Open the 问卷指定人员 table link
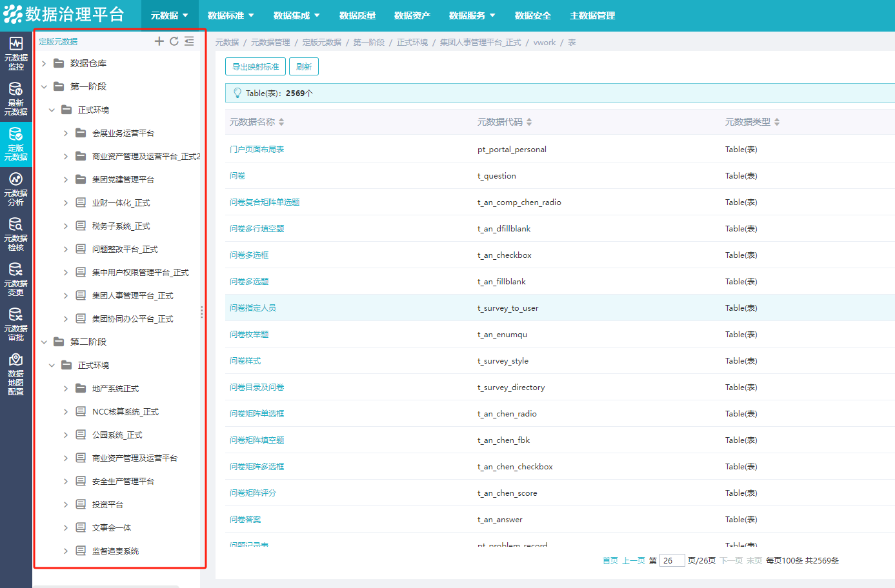Viewport: 895px width, 588px height. (x=253, y=308)
